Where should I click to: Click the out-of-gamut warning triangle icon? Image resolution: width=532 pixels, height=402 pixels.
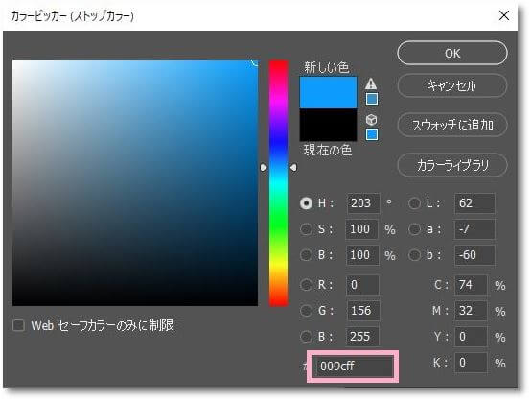pyautogui.click(x=371, y=83)
